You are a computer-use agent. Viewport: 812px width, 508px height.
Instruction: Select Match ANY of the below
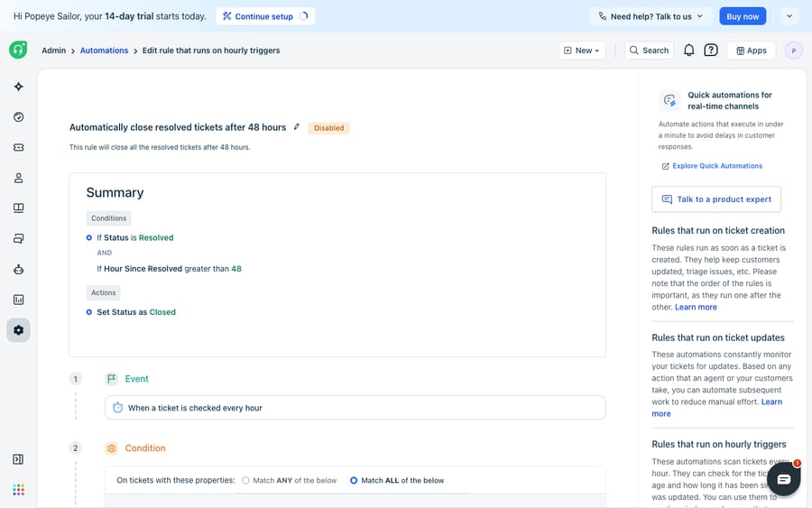point(289,481)
